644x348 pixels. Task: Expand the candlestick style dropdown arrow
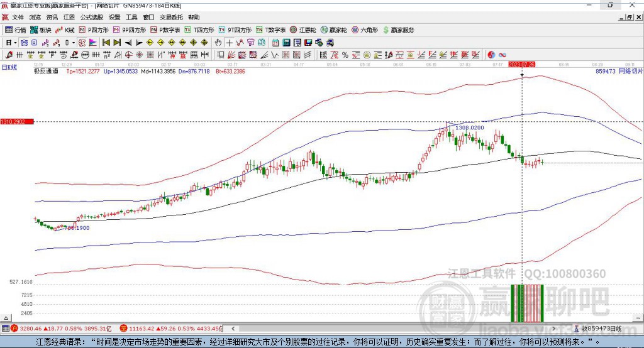tap(74, 43)
